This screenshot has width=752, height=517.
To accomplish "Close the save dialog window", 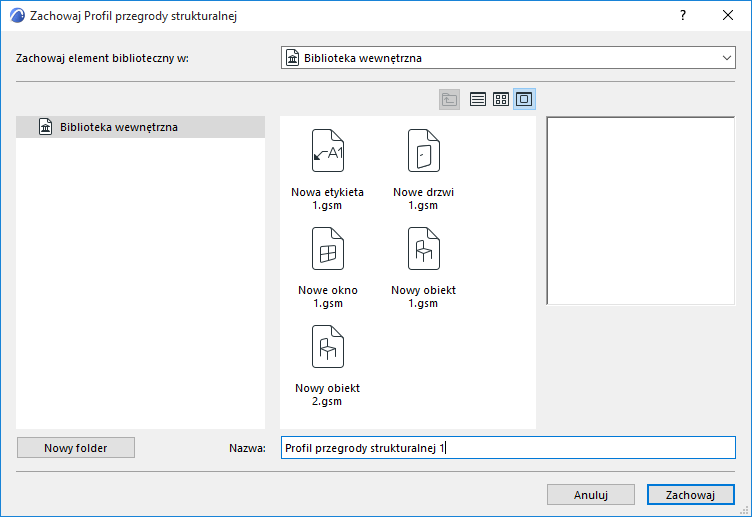I will [x=728, y=15].
